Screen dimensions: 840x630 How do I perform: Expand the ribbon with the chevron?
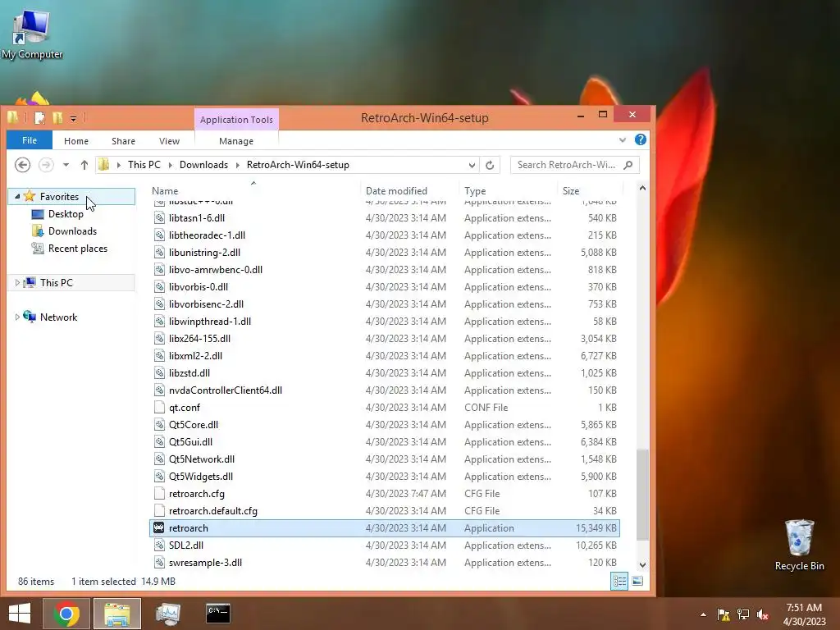click(x=623, y=139)
